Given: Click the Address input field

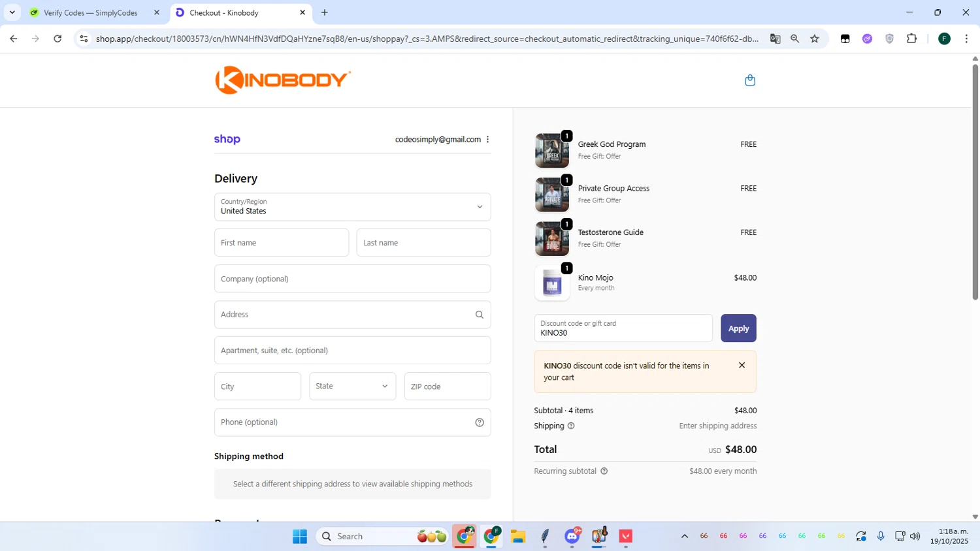Looking at the screenshot, I should pyautogui.click(x=353, y=315).
